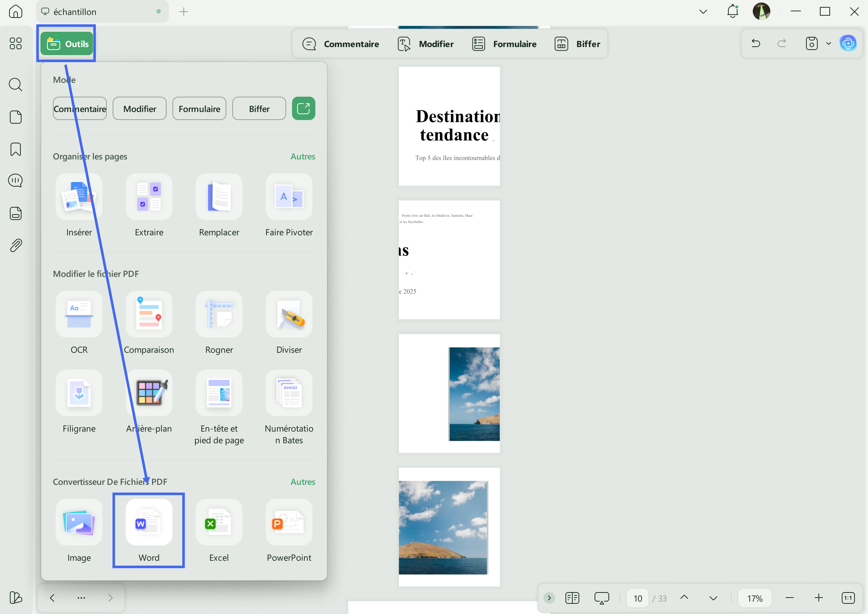
Task: Open the form fields sidebar icon
Action: pos(16,214)
